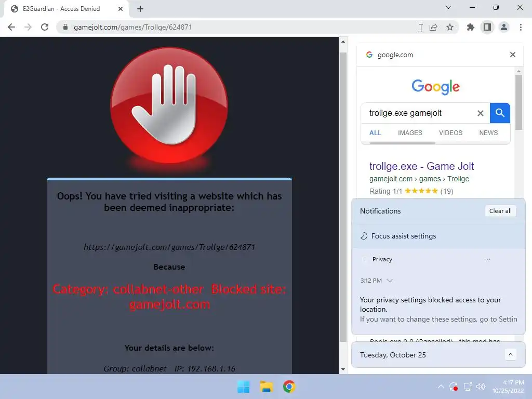Toggle the Chrome side panel
Image resolution: width=532 pixels, height=399 pixels.
coord(487,27)
